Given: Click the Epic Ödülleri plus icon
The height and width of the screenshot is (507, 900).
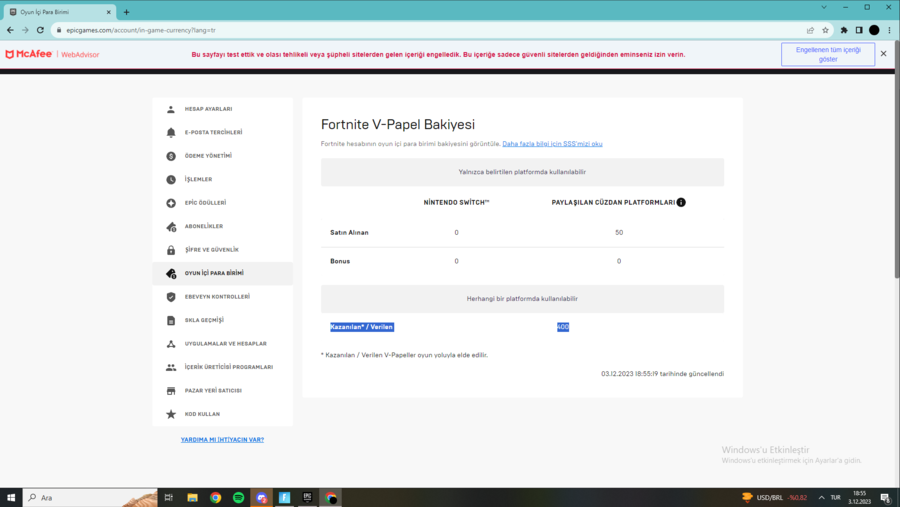Looking at the screenshot, I should 171,203.
